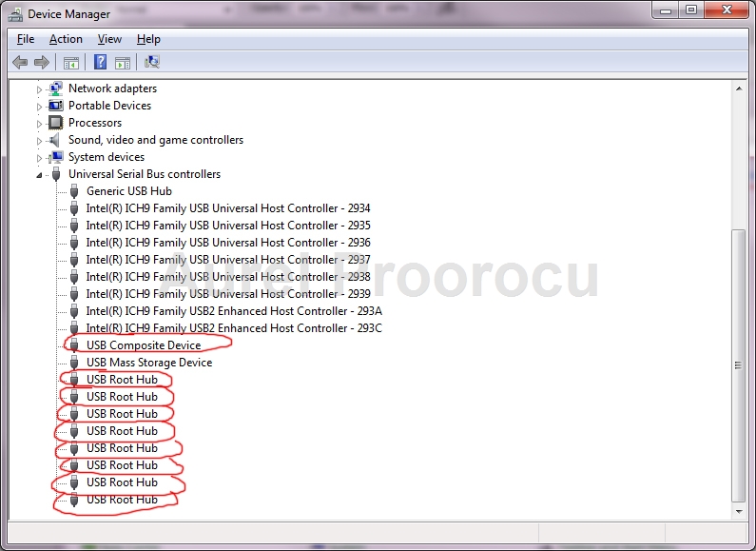The height and width of the screenshot is (551, 756).
Task: Click the Portable Devices category icon
Action: coord(56,106)
